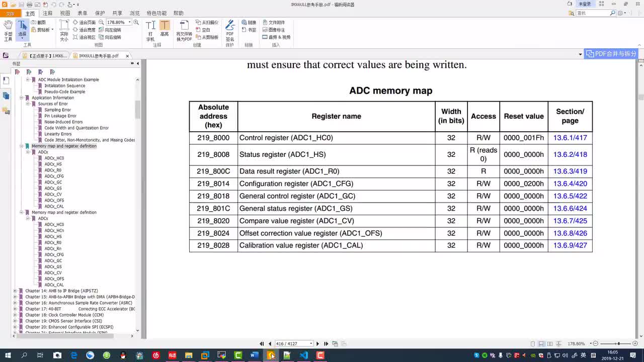Switch to the Comment (注释) ribbon tab
The image size is (644, 362).
tap(48, 14)
